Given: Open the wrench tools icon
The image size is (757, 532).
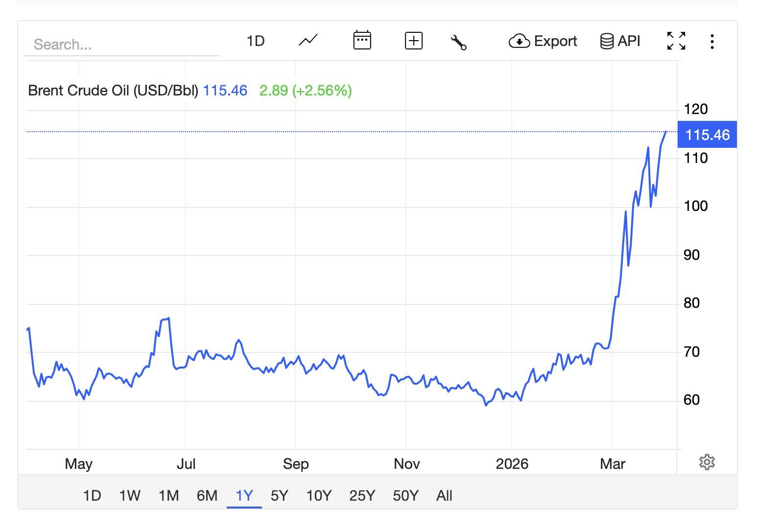Looking at the screenshot, I should pos(458,42).
